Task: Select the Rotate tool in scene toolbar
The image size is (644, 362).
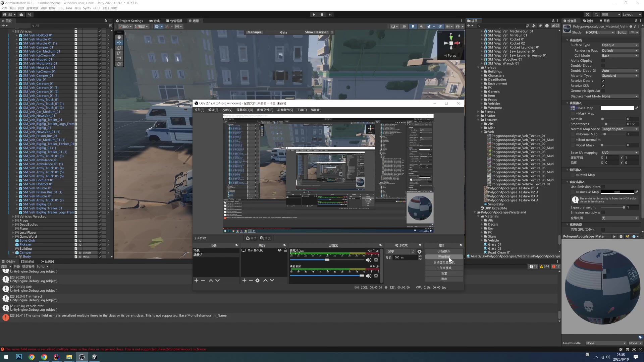Action: [x=119, y=48]
